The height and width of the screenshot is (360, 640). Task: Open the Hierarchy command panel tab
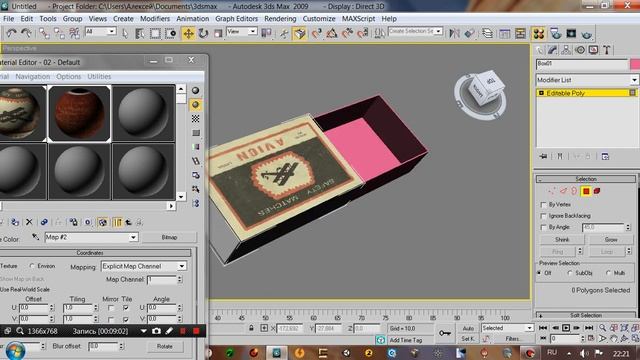[x=566, y=50]
